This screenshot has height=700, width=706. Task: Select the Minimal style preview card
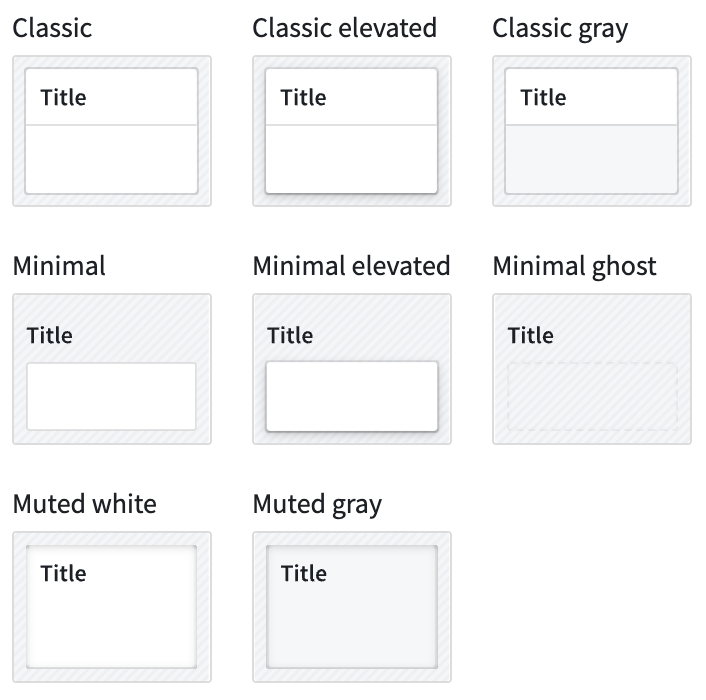tap(112, 369)
